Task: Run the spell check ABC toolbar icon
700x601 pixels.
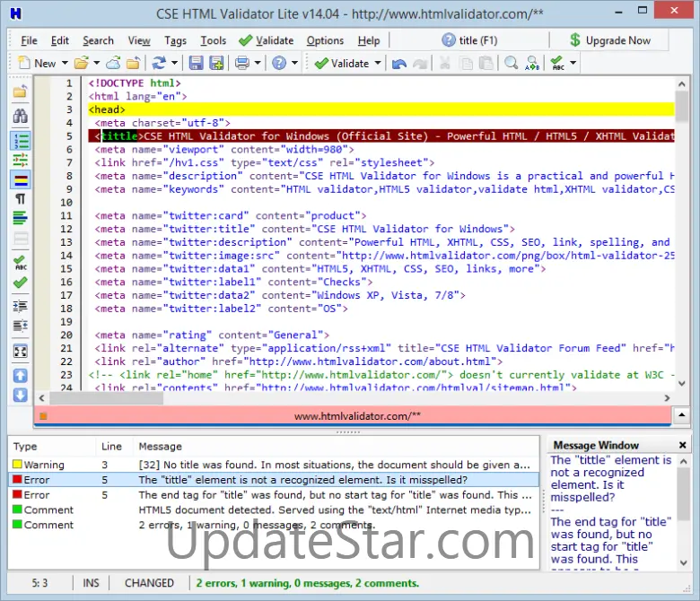Action: 557,64
